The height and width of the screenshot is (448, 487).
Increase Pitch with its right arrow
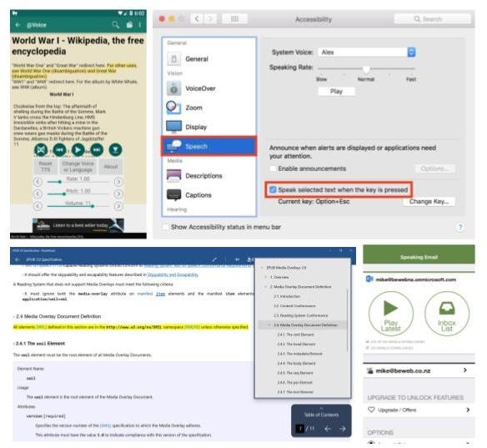pyautogui.click(x=118, y=194)
